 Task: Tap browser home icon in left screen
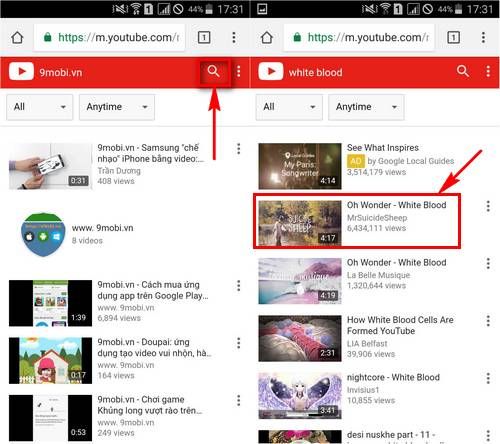coord(17,37)
